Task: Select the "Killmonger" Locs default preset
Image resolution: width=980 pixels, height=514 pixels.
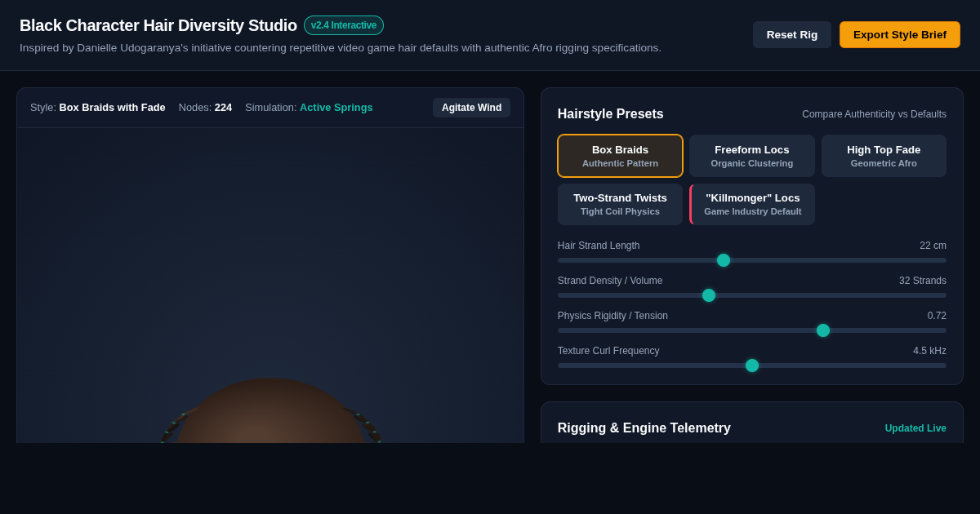Action: point(752,204)
